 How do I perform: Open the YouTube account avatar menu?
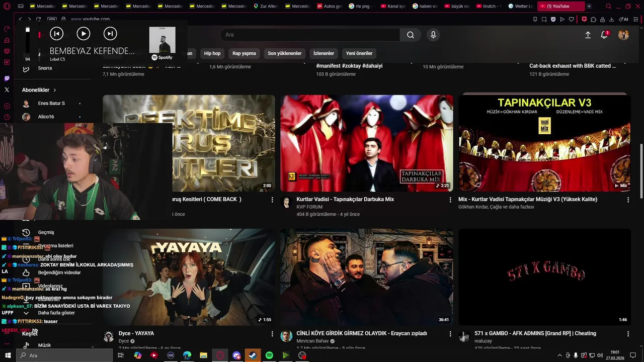623,35
